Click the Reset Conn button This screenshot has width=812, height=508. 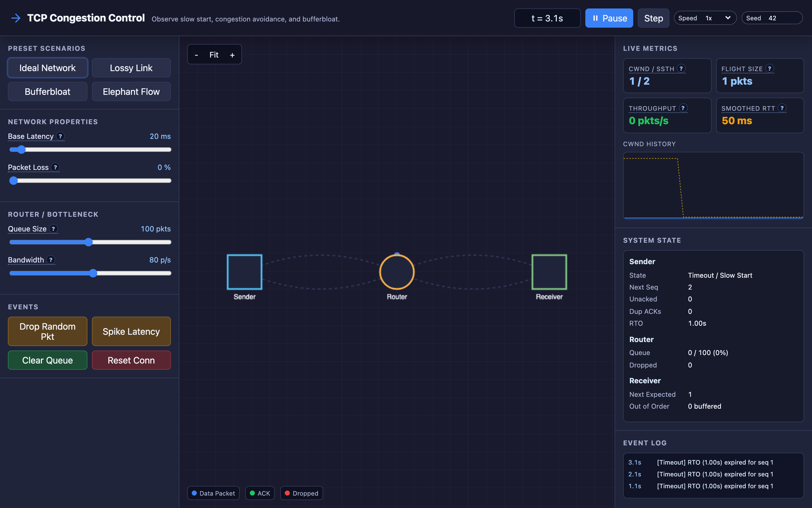(x=131, y=360)
